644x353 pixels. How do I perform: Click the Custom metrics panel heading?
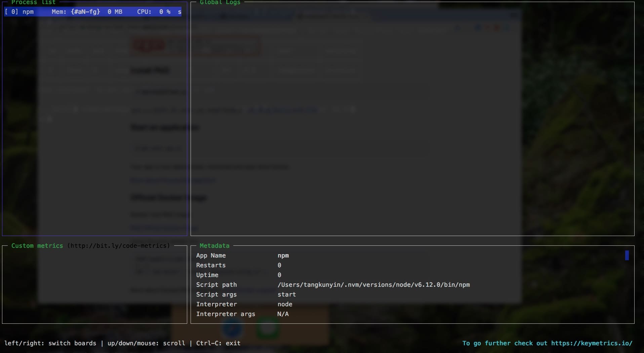[x=37, y=246]
